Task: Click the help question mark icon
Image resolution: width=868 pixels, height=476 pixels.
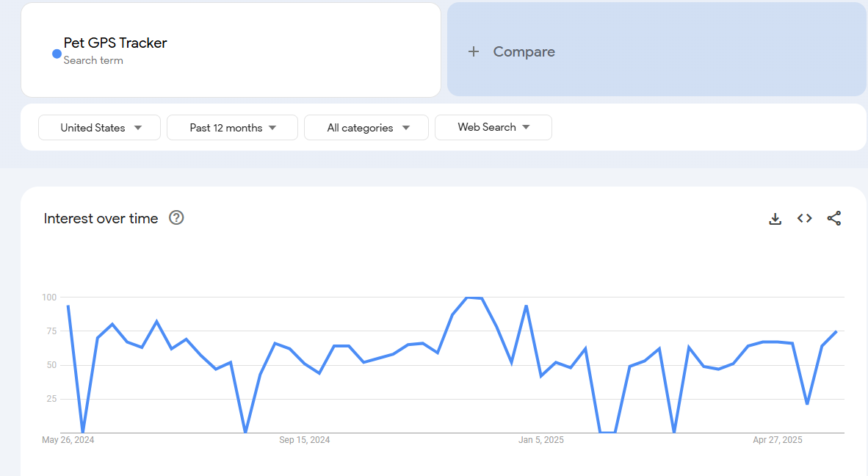Action: (176, 218)
